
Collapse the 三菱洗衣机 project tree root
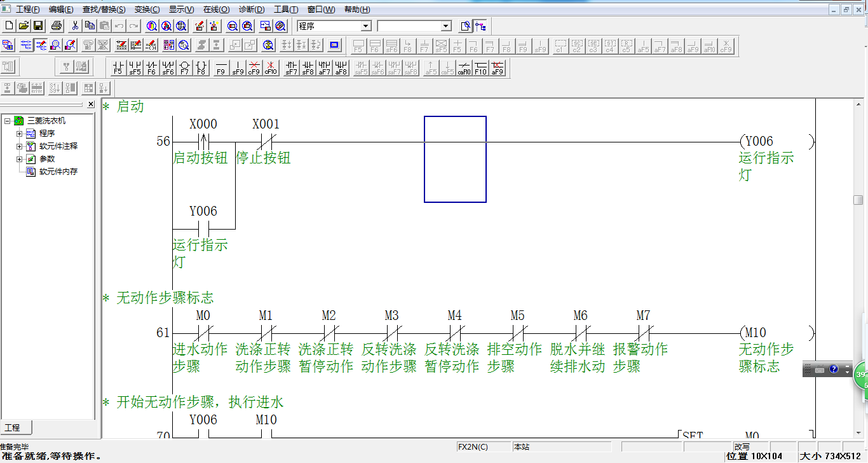(x=7, y=121)
